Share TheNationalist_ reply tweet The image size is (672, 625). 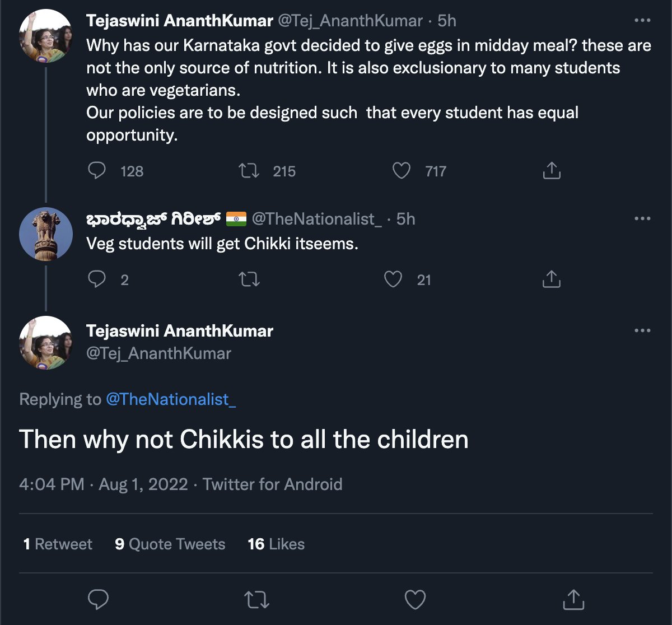552,279
